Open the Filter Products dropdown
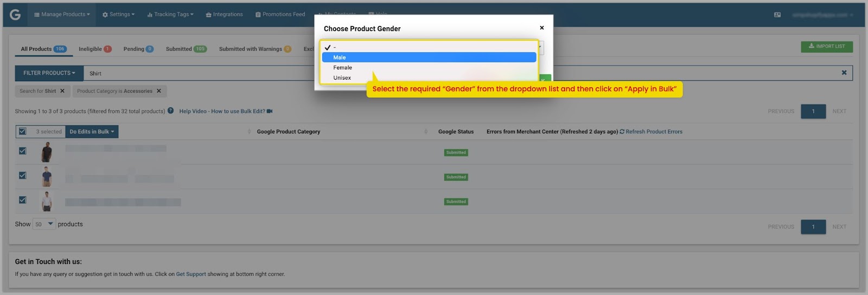 tap(49, 73)
